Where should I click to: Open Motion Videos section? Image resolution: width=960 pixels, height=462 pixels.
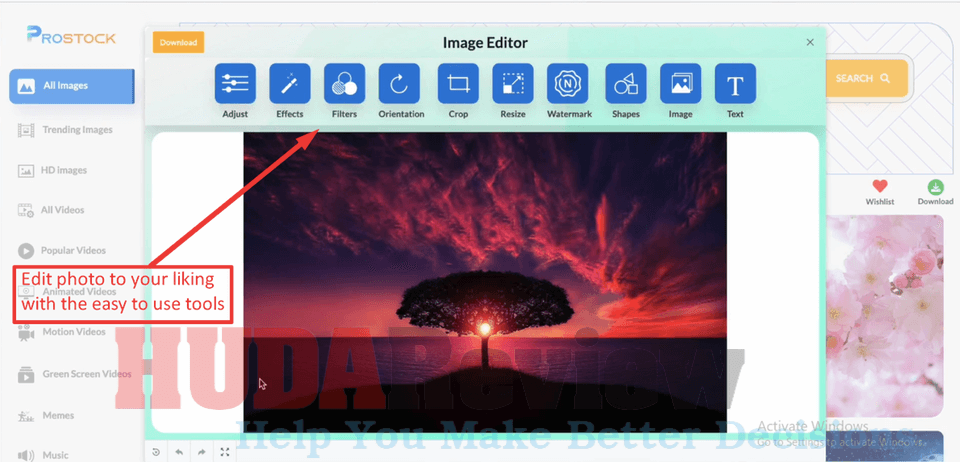click(x=61, y=332)
